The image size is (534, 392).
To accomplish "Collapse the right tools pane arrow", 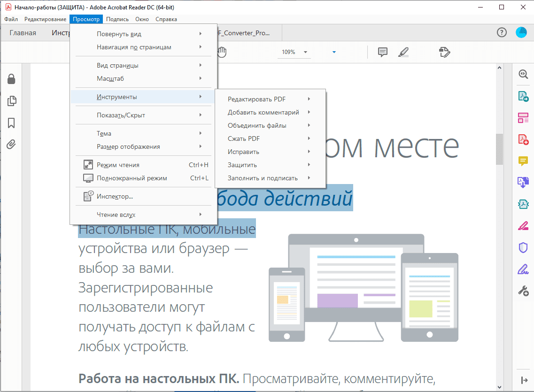I will coord(524,380).
